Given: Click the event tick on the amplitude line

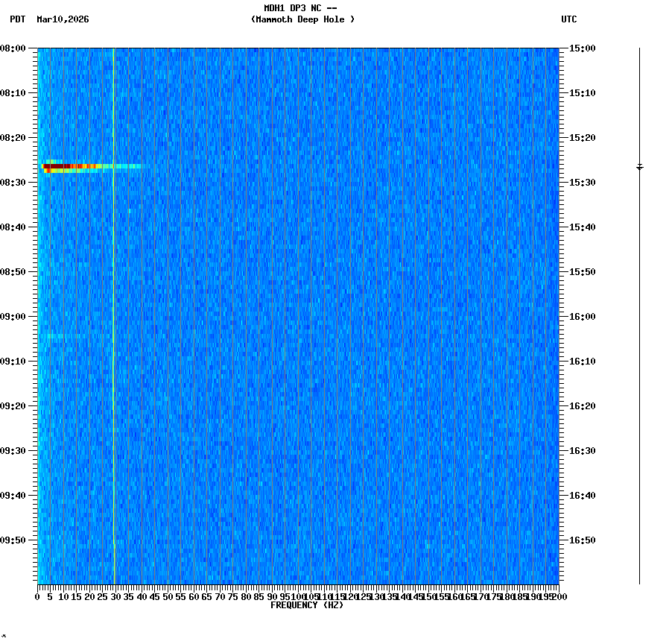Looking at the screenshot, I should point(639,167).
